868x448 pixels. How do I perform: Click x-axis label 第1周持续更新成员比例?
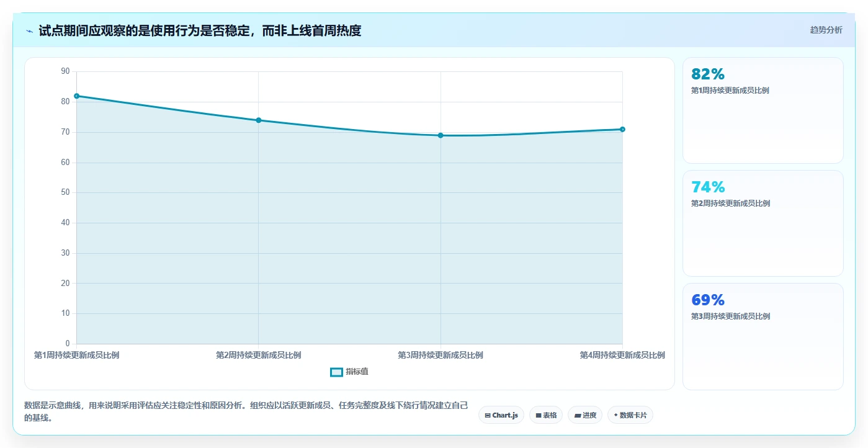click(76, 356)
